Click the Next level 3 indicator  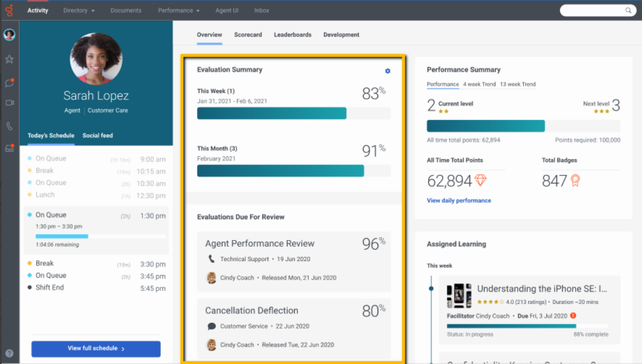pyautogui.click(x=601, y=105)
